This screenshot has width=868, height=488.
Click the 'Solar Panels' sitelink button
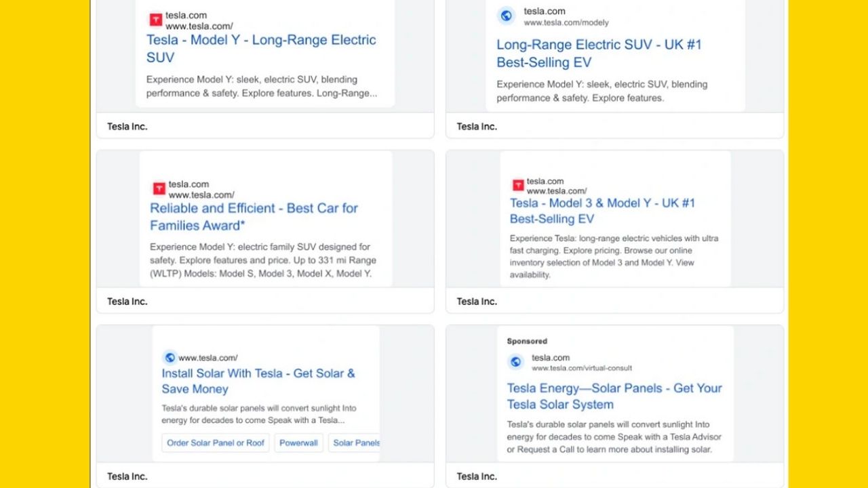[x=356, y=443]
